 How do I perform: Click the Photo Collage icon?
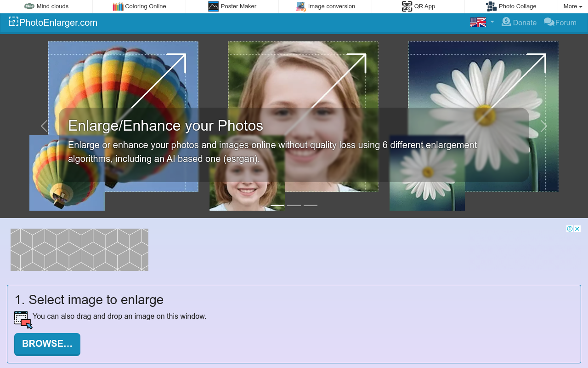point(492,6)
